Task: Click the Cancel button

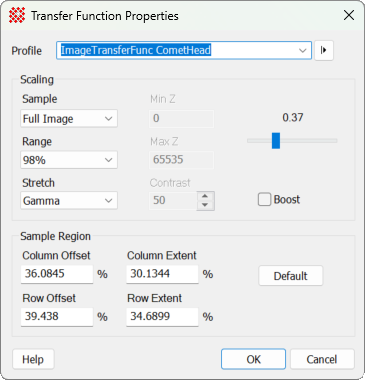Action: point(322,359)
